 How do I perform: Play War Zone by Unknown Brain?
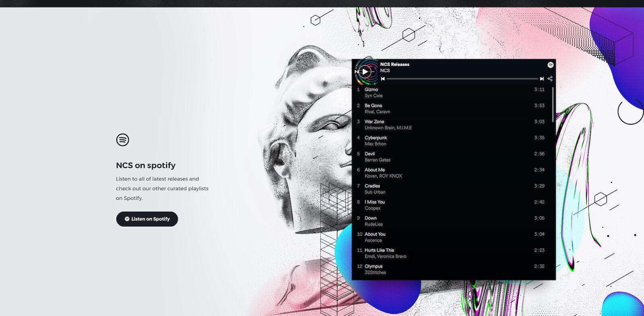374,122
